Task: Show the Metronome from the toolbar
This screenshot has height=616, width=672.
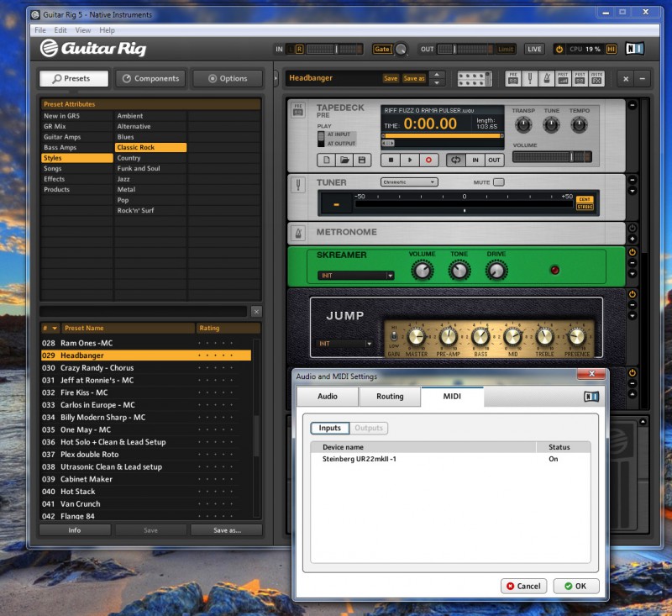Action: pyautogui.click(x=547, y=78)
